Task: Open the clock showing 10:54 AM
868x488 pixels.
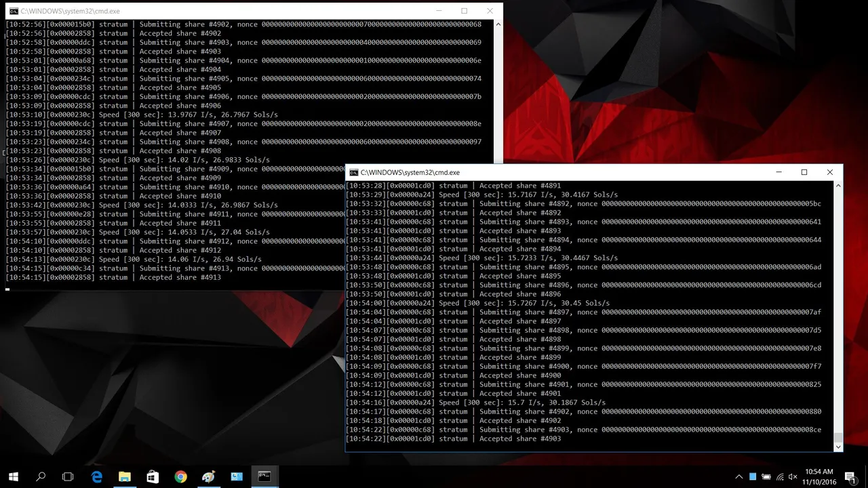Action: [819, 472]
